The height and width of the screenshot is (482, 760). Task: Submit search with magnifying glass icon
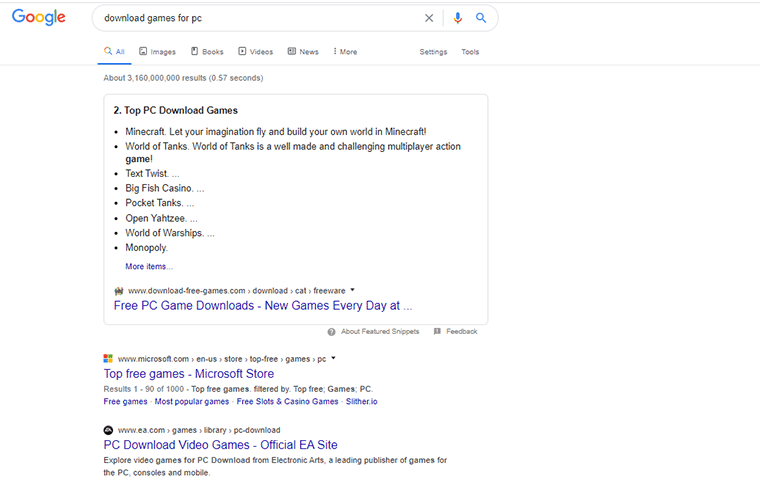coord(481,18)
